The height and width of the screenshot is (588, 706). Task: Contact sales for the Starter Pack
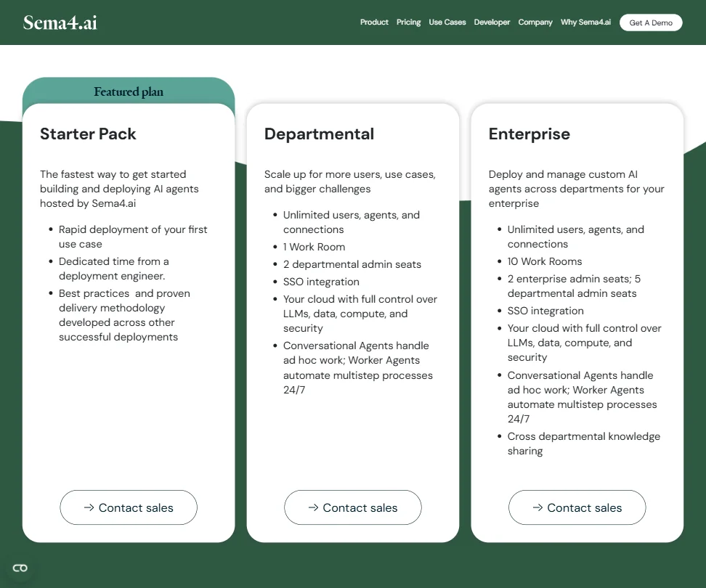point(129,507)
